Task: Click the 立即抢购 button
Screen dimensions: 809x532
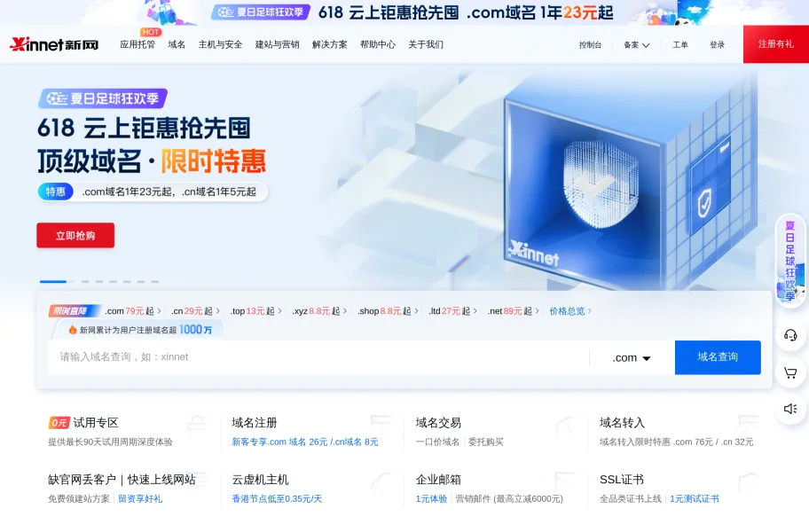Action: [x=75, y=236]
